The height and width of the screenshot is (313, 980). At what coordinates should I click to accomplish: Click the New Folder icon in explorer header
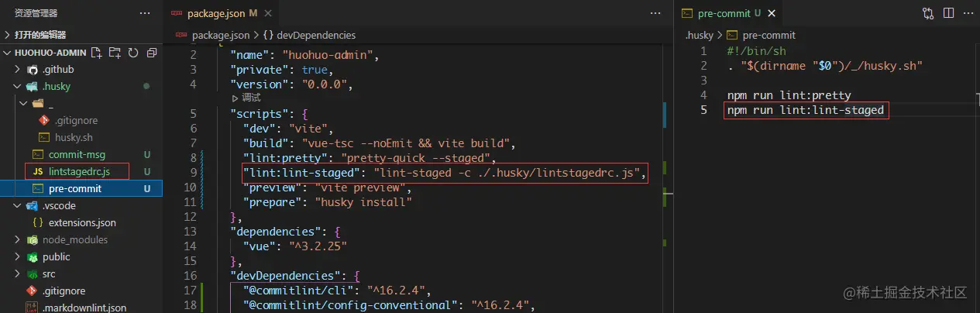pos(115,53)
